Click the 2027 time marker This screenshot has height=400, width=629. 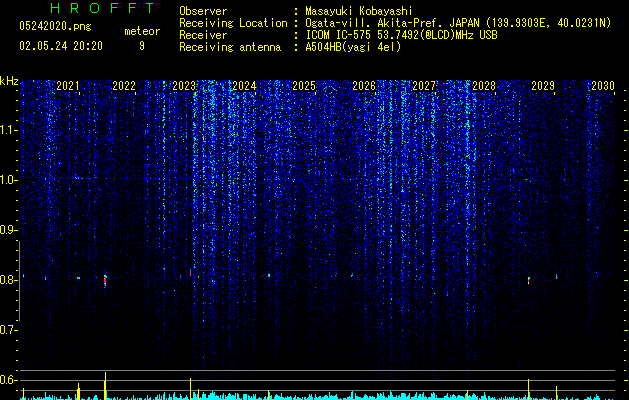[x=424, y=86]
